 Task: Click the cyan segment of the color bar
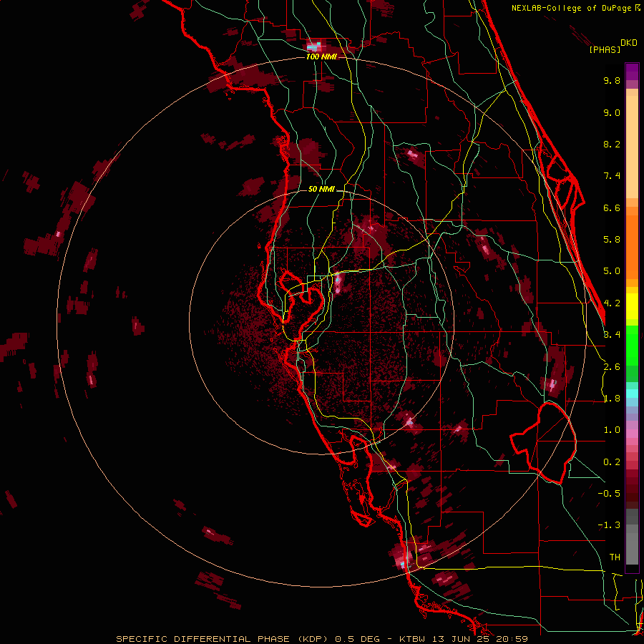click(x=632, y=394)
